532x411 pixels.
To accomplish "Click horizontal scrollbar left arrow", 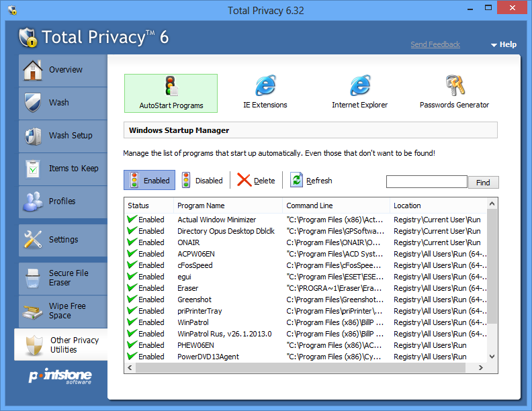I will coord(130,367).
